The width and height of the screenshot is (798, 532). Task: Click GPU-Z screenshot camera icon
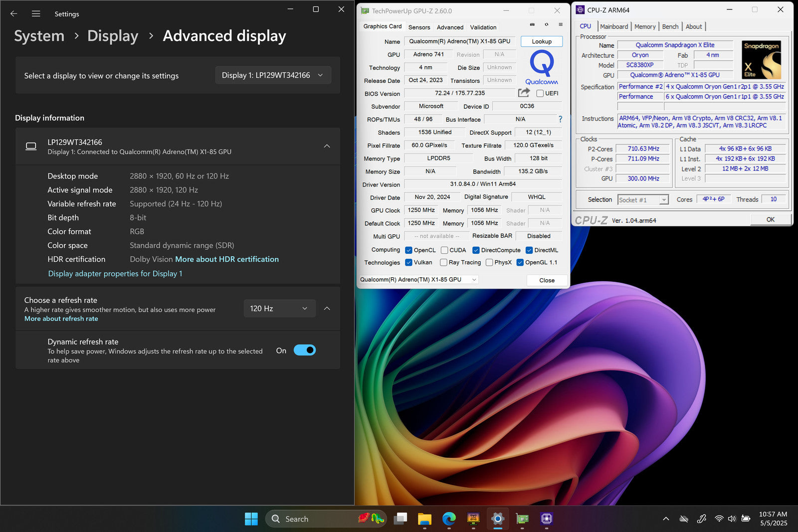click(x=532, y=24)
